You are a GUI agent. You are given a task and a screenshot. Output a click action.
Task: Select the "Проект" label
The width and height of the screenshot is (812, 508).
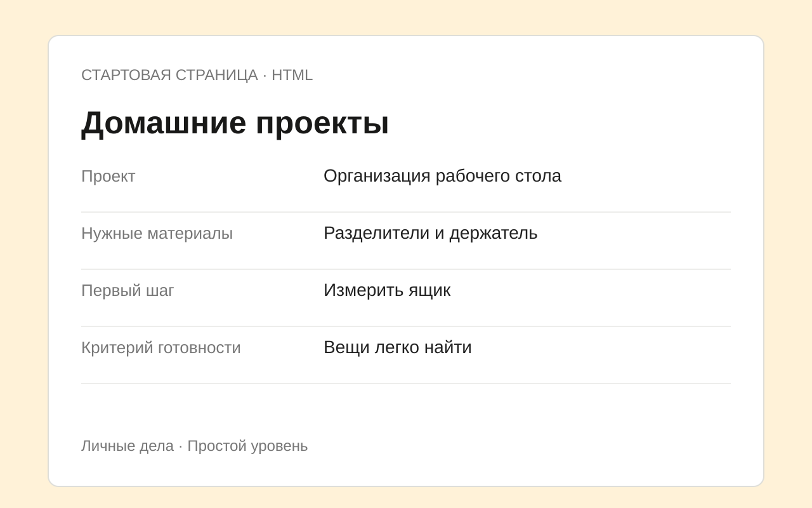tap(108, 177)
